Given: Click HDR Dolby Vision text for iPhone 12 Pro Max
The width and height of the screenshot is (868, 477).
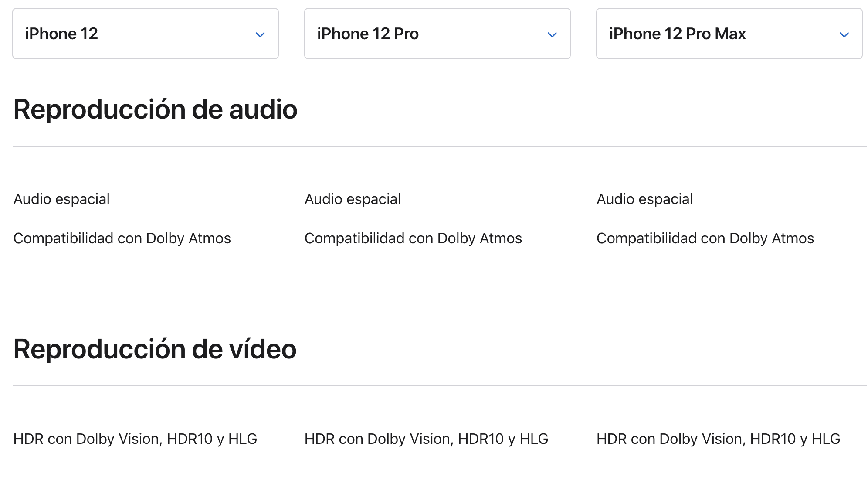Looking at the screenshot, I should pos(718,439).
